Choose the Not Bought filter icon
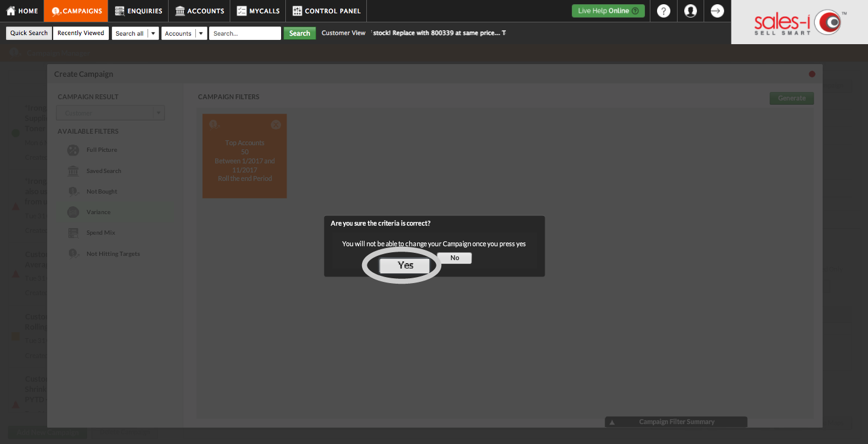Viewport: 868px width, 444px height. 73,192
